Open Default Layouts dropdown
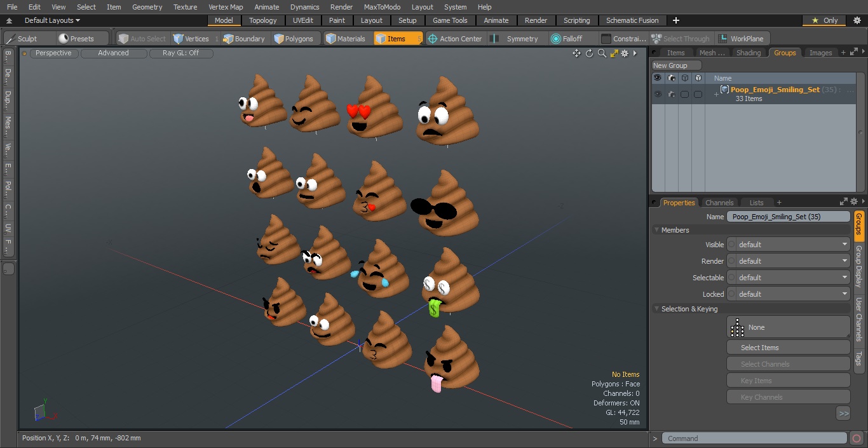The height and width of the screenshot is (448, 868). pyautogui.click(x=52, y=20)
